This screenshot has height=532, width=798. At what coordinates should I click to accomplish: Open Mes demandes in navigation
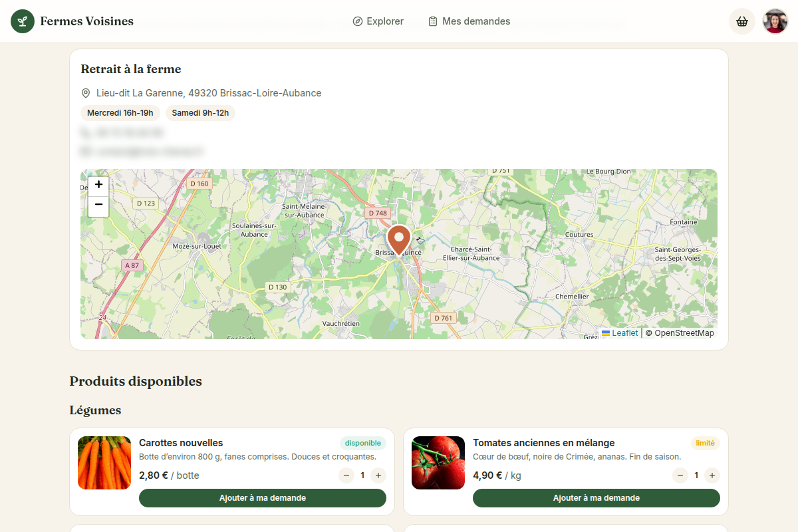coord(469,21)
